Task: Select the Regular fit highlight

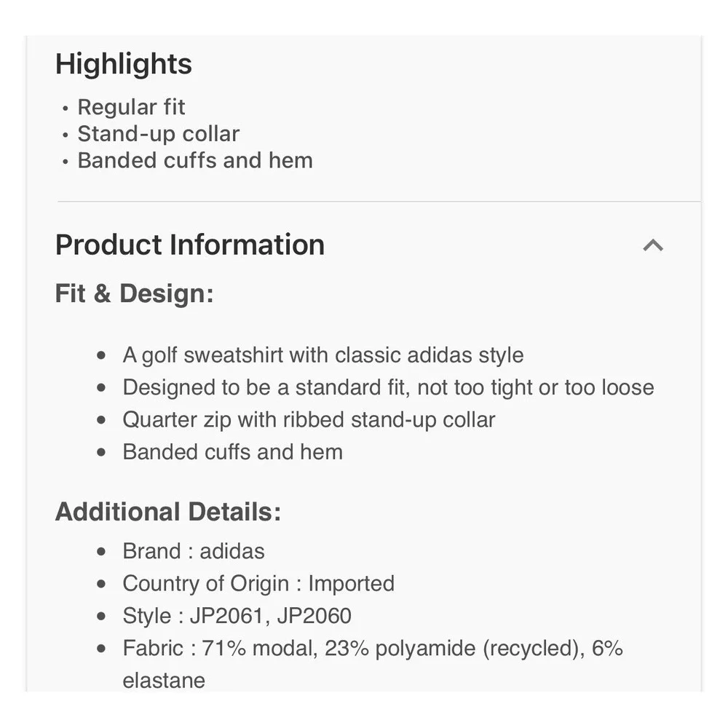Action: click(131, 107)
